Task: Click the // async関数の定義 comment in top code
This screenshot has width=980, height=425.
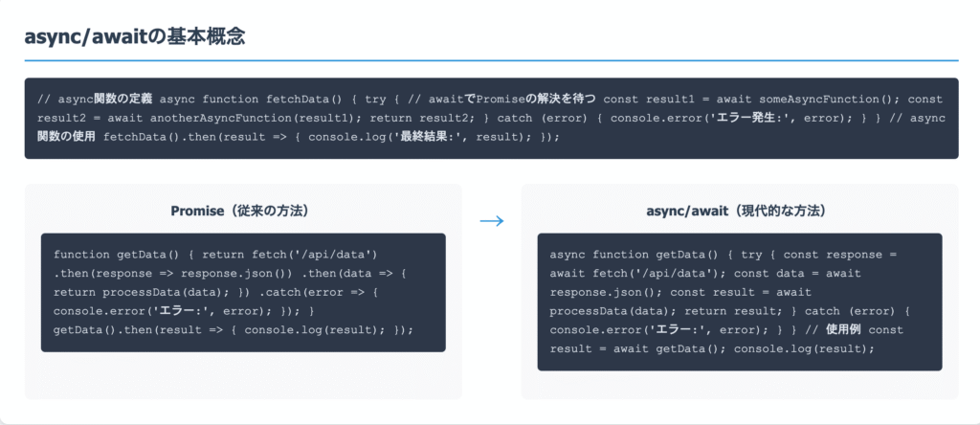Action: (94, 99)
